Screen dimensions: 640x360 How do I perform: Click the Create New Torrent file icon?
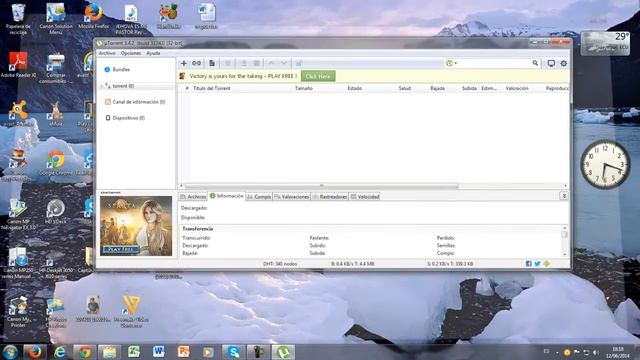(212, 63)
